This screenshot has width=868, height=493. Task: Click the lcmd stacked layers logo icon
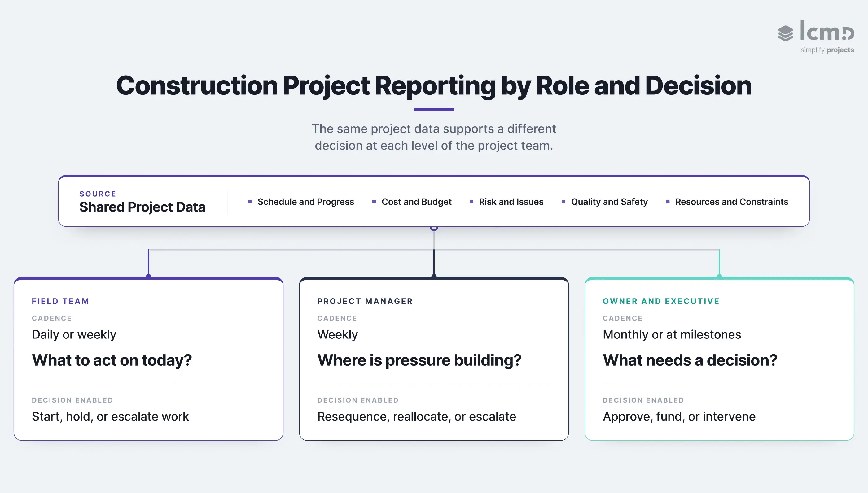pyautogui.click(x=785, y=33)
